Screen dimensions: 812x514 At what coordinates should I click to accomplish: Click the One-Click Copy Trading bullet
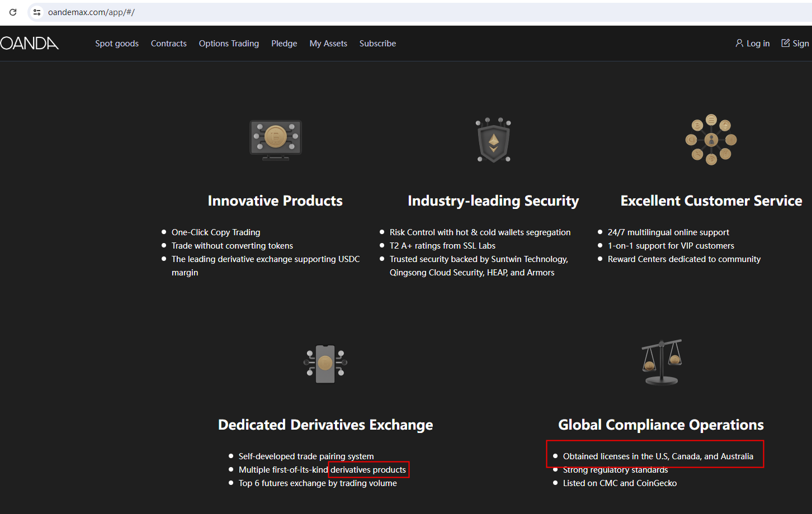(x=216, y=232)
